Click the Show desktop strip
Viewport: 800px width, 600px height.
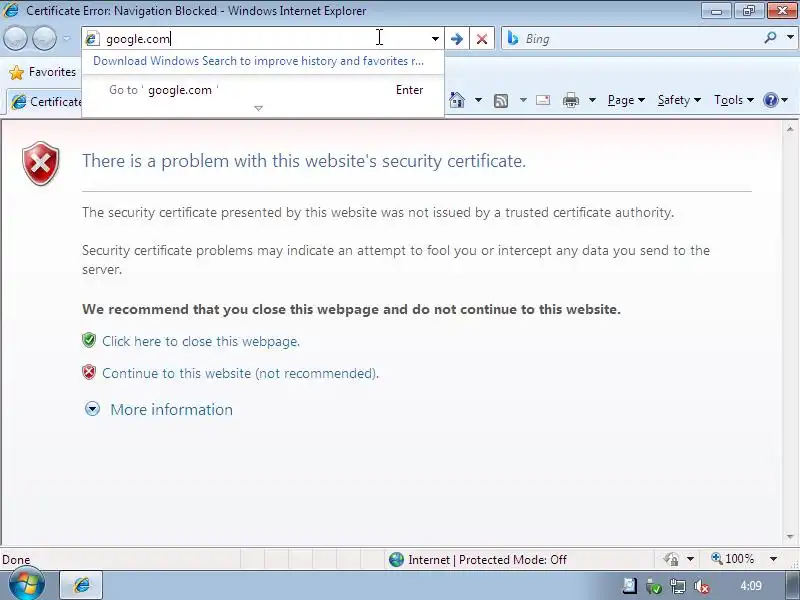click(792, 586)
